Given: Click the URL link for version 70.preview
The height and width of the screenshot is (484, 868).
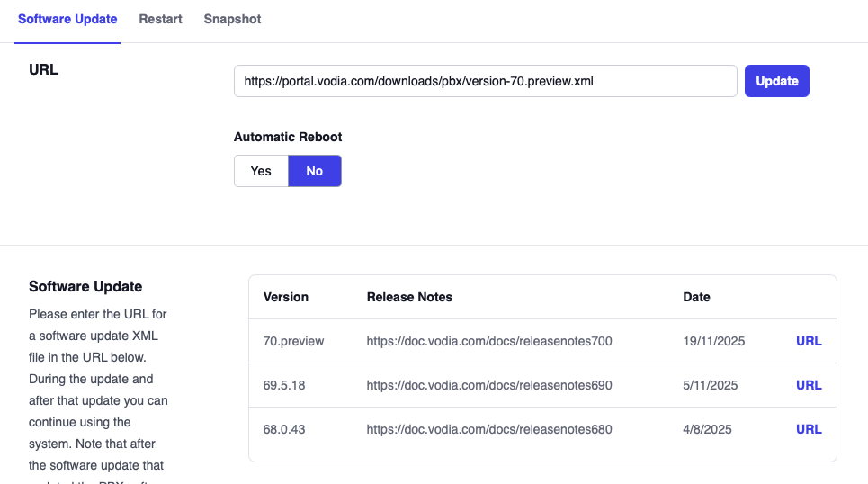Looking at the screenshot, I should point(809,341).
